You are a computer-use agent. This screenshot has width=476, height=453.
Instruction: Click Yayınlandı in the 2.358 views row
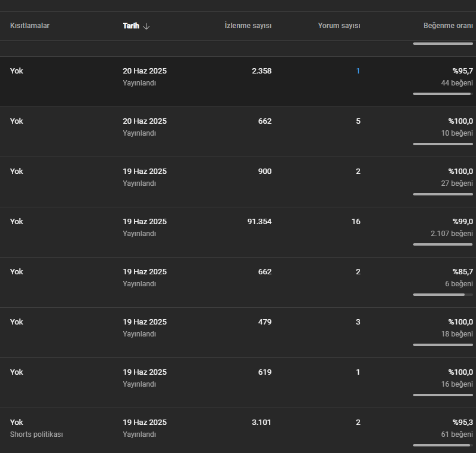pyautogui.click(x=139, y=83)
